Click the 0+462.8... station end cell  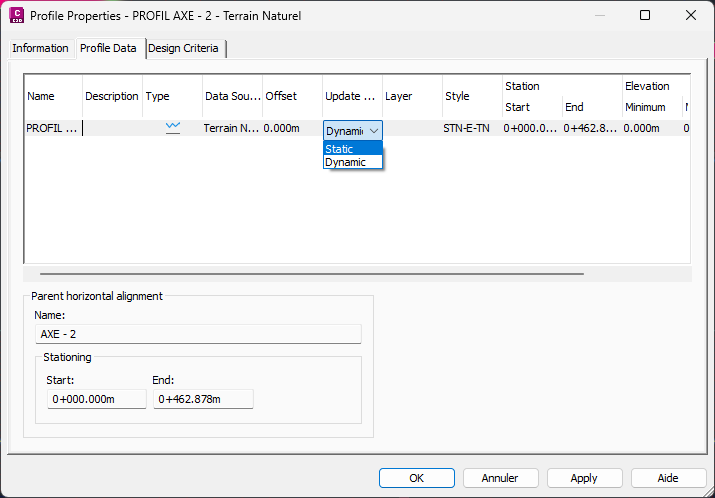(x=592, y=128)
